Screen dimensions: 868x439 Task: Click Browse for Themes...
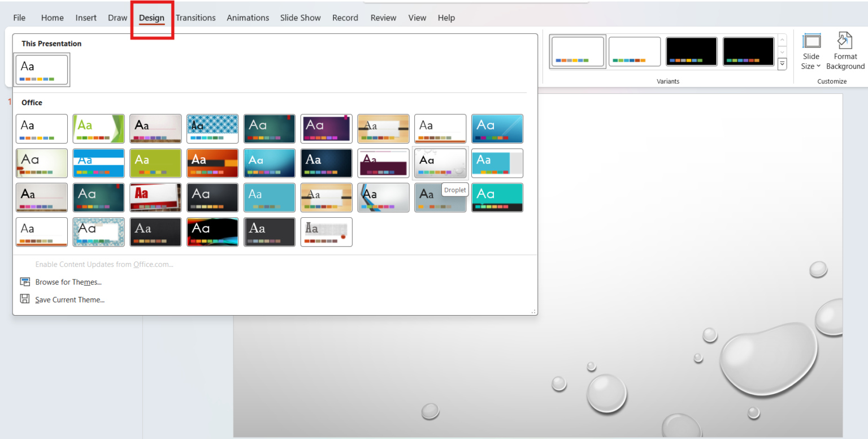tap(68, 282)
